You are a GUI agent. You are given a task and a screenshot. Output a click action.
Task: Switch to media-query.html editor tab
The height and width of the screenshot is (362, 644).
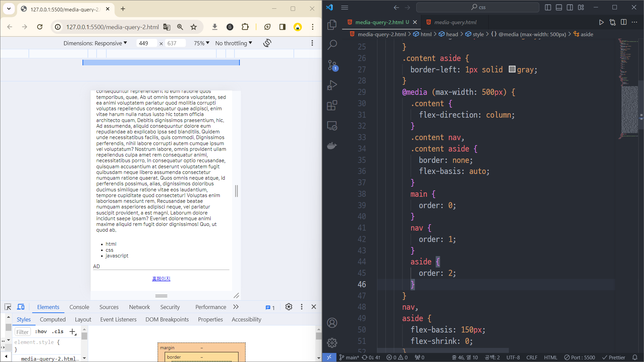[x=455, y=22]
